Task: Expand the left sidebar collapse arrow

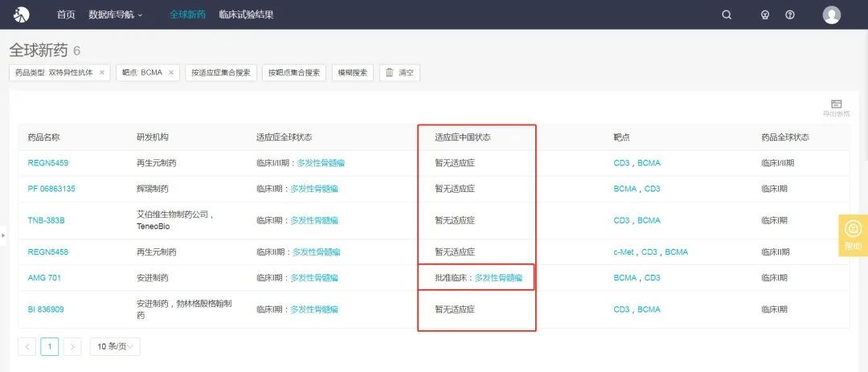Action: (3, 235)
